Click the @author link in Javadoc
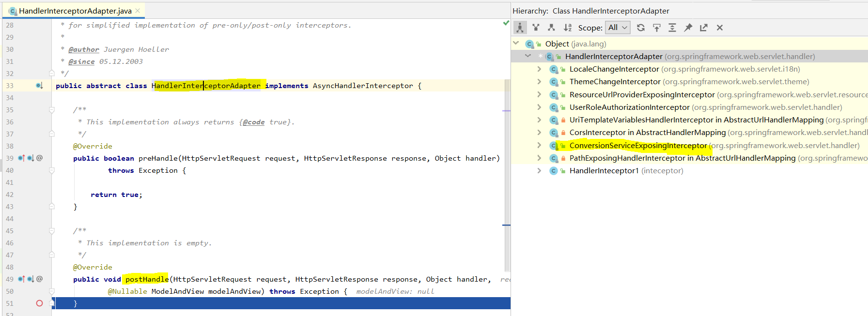 tap(84, 50)
